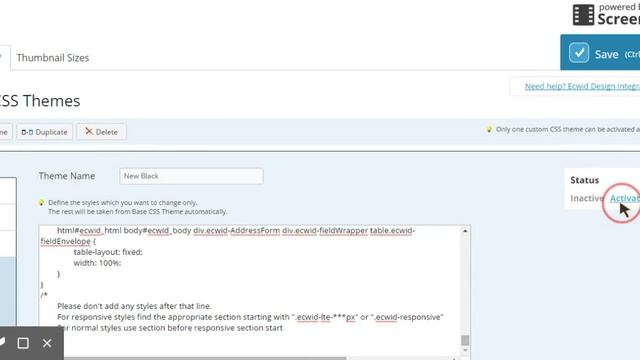Click the 'table-layout: fixed;' code line
The height and width of the screenshot is (360, 640).
pyautogui.click(x=108, y=252)
